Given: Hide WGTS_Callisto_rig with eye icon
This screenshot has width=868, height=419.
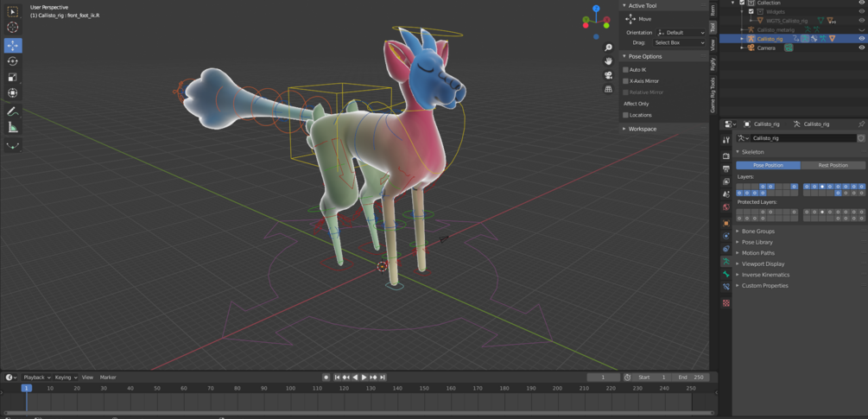Looking at the screenshot, I should click(861, 21).
